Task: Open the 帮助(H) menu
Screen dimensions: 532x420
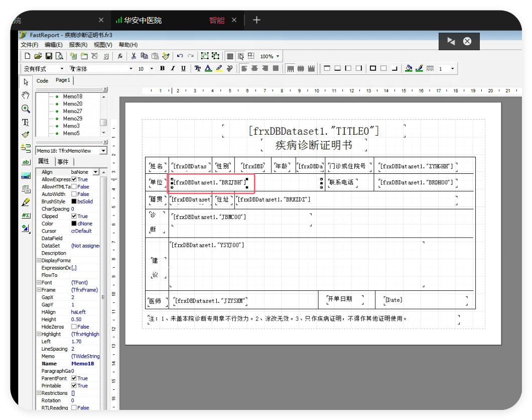Action: pos(128,45)
